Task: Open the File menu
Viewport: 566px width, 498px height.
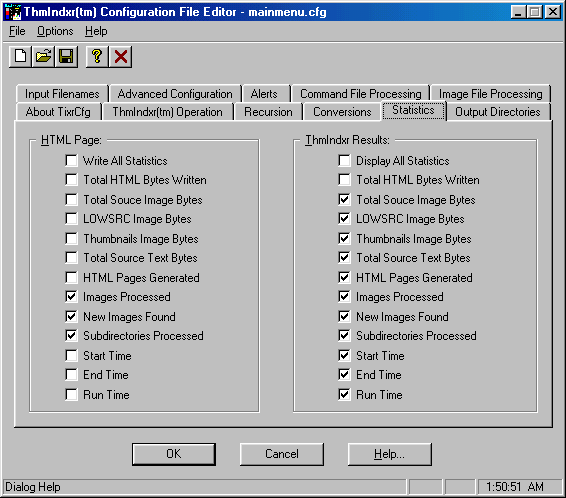Action: pos(17,31)
